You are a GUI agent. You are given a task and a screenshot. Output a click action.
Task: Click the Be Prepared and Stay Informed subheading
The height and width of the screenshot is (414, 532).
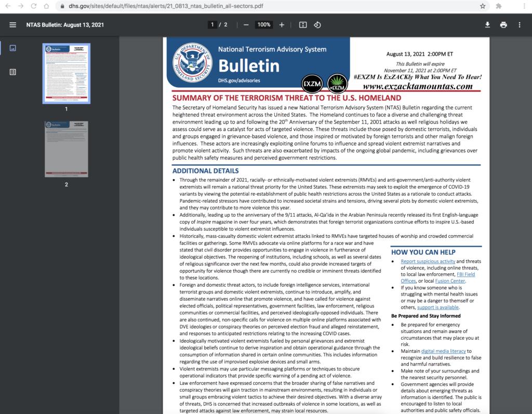[x=426, y=316]
